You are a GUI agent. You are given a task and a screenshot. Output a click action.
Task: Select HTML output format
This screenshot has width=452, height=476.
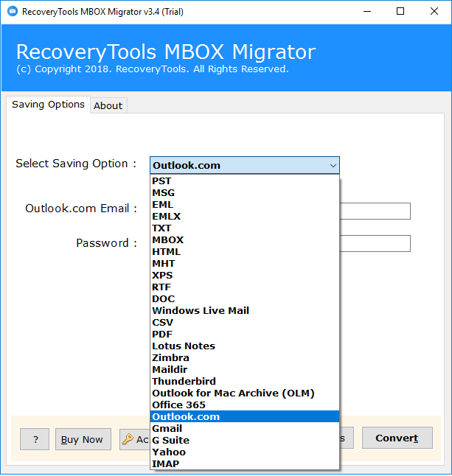[x=245, y=252]
